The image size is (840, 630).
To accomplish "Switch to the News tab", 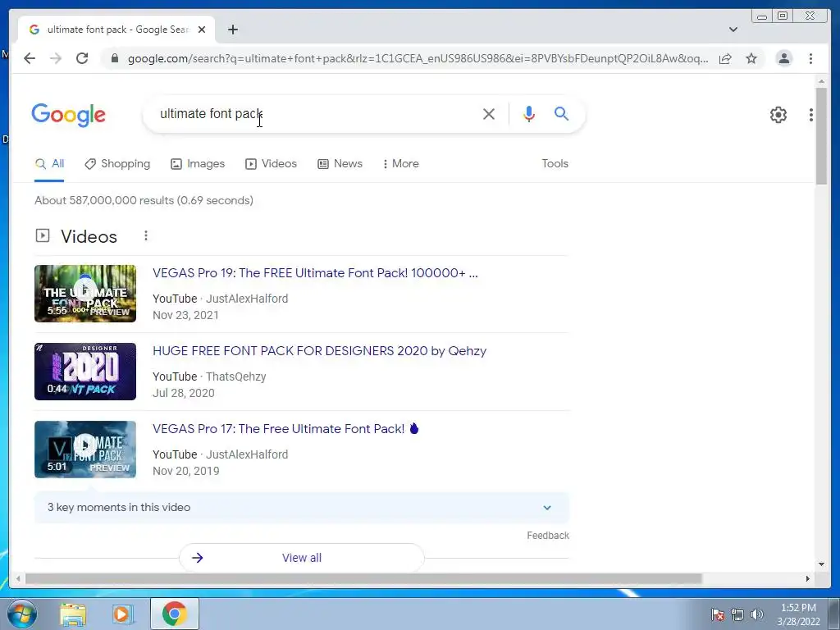I will [340, 164].
